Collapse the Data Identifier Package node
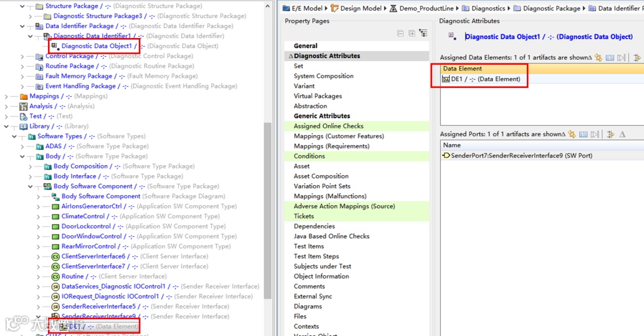Screen dimensions: 644x336 (x=22, y=26)
